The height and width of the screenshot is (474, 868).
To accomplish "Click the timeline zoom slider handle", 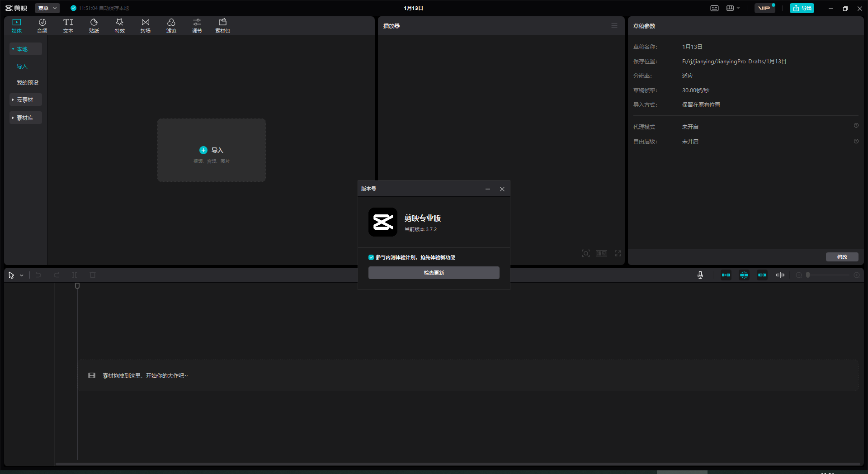I will [808, 275].
